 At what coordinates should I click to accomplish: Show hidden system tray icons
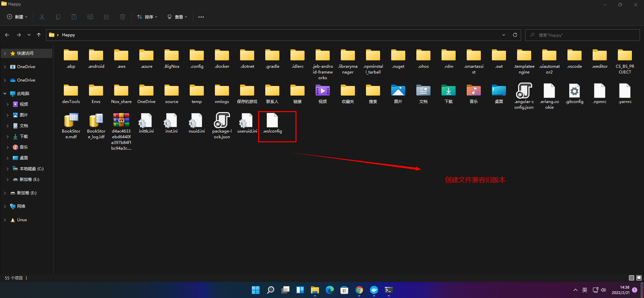pyautogui.click(x=576, y=290)
